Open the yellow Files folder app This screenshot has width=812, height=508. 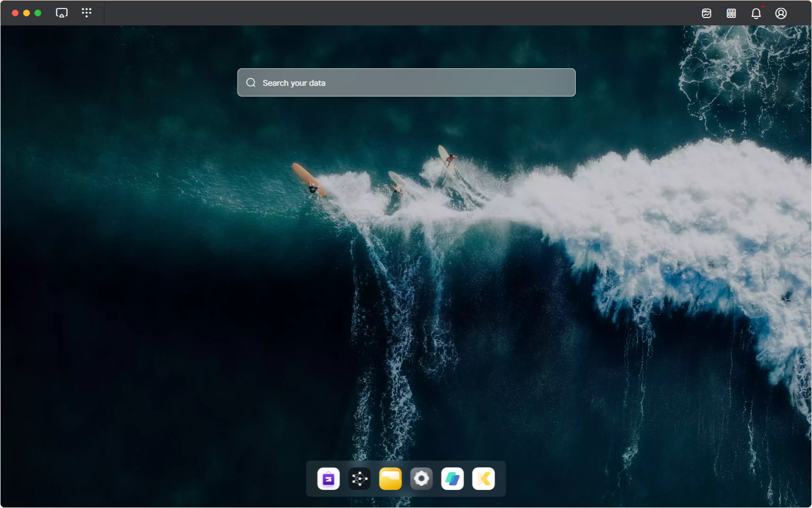390,479
